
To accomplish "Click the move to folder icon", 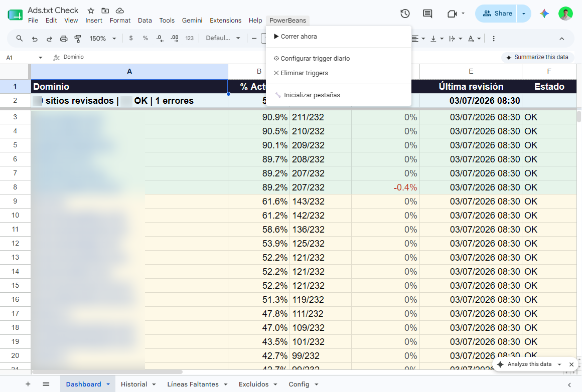I will pos(105,11).
